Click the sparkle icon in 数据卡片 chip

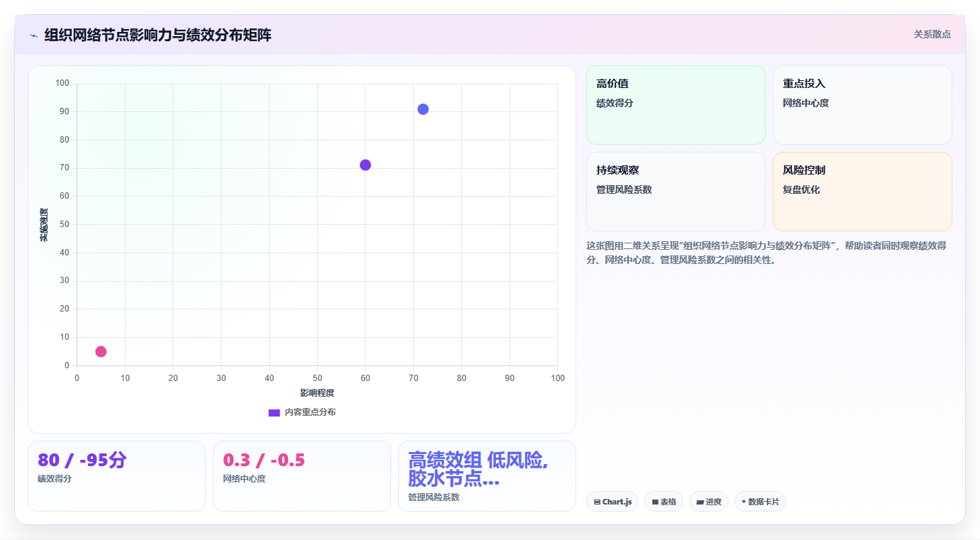point(744,501)
